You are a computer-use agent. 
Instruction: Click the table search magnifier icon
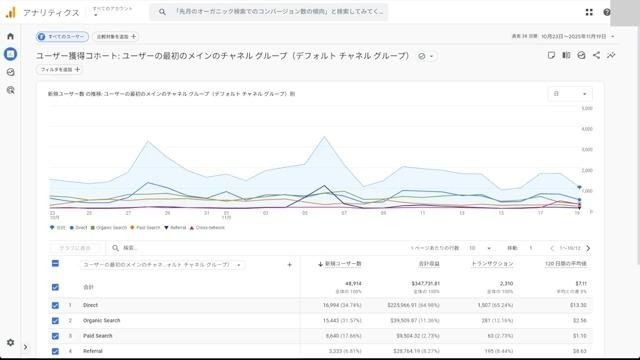click(116, 248)
